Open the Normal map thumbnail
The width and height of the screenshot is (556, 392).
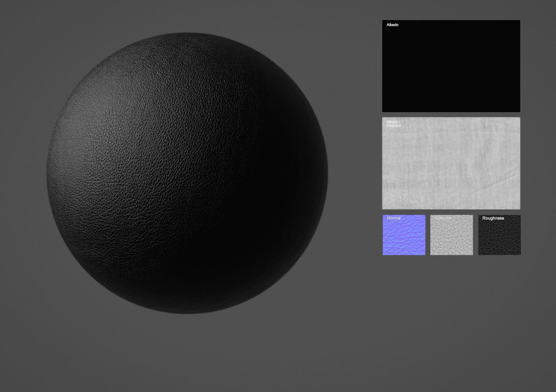pos(404,235)
